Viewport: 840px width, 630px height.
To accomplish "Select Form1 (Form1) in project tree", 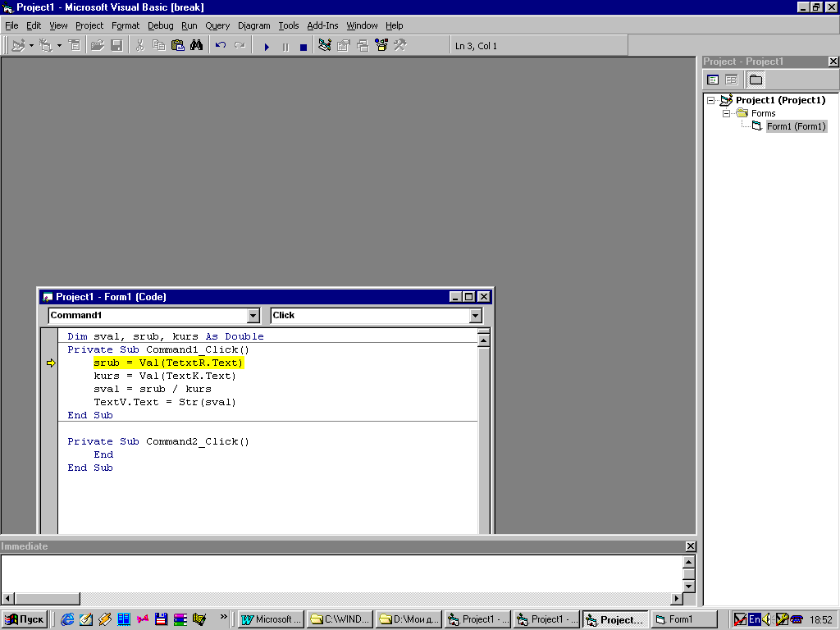I will click(796, 126).
